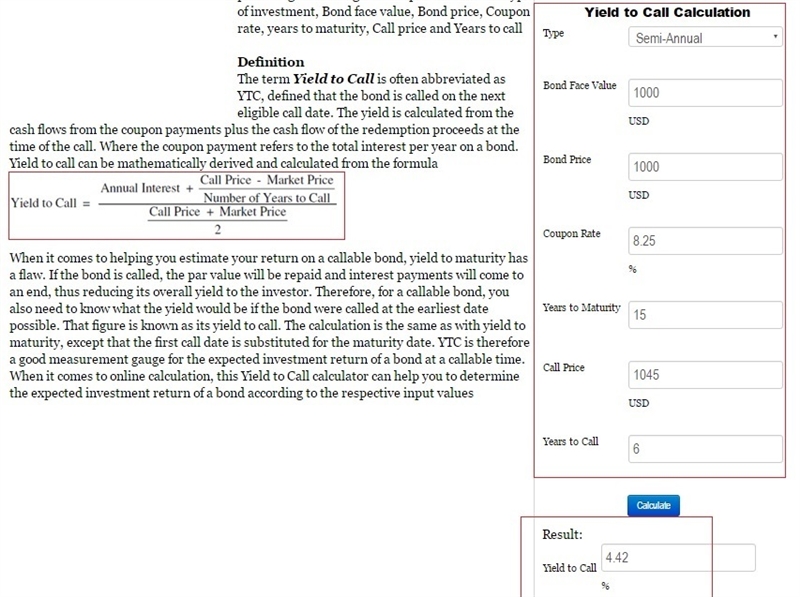Screen dimensions: 800x597
Task: Click the Call Price field showing 1045
Action: tap(705, 375)
